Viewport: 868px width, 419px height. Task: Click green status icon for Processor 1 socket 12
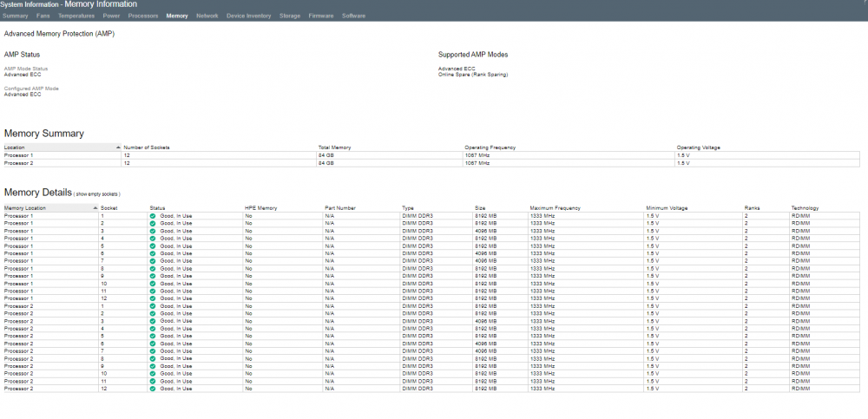152,298
